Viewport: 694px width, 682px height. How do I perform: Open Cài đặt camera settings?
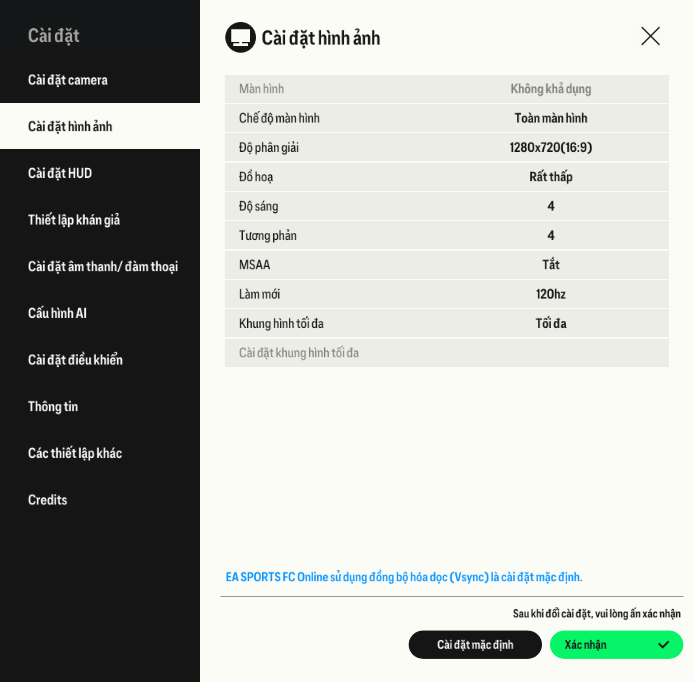[x=68, y=80]
